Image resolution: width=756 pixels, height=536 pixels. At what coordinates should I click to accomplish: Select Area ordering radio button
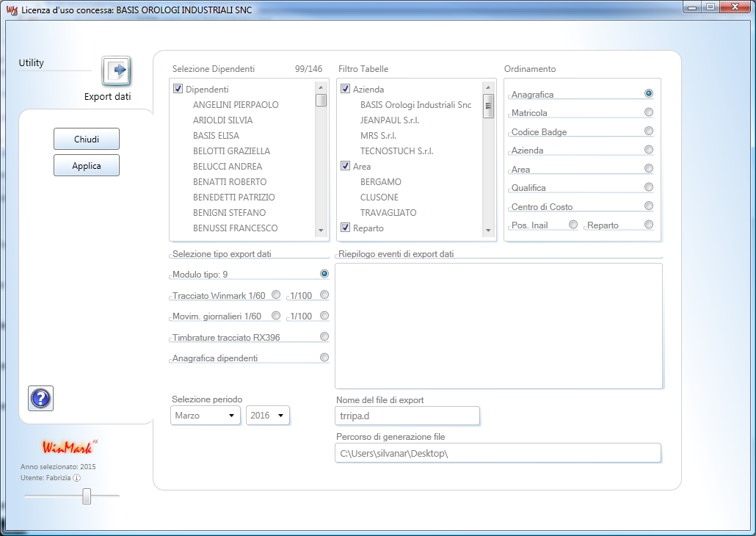click(649, 168)
